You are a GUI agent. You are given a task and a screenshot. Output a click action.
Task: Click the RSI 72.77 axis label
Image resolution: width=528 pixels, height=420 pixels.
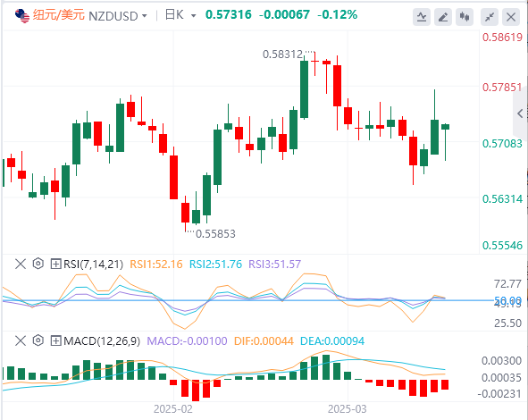point(507,284)
